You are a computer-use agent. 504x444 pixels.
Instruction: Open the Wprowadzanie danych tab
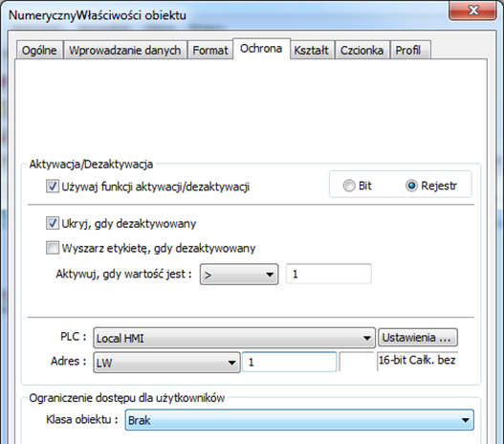pos(125,50)
